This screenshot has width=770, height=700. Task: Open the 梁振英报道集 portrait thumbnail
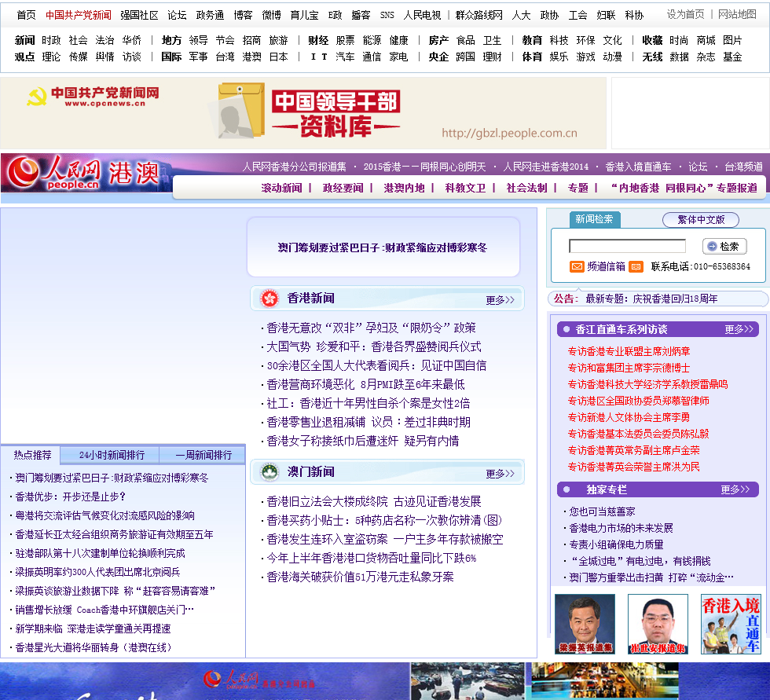585,624
